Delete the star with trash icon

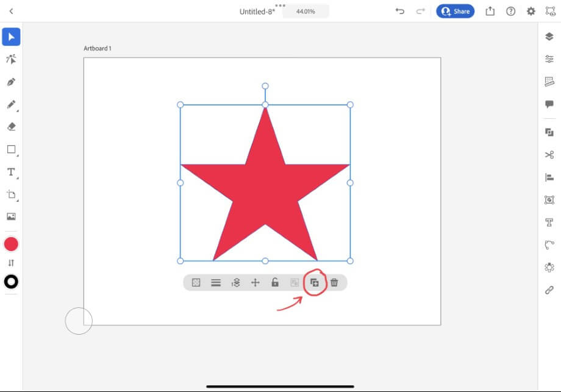(x=334, y=282)
